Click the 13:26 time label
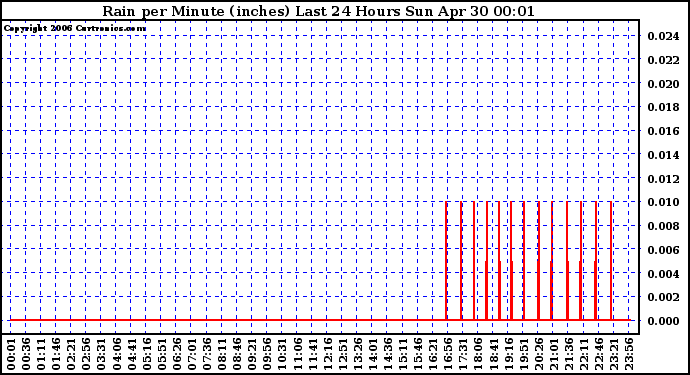The height and width of the screenshot is (375, 690). (358, 354)
